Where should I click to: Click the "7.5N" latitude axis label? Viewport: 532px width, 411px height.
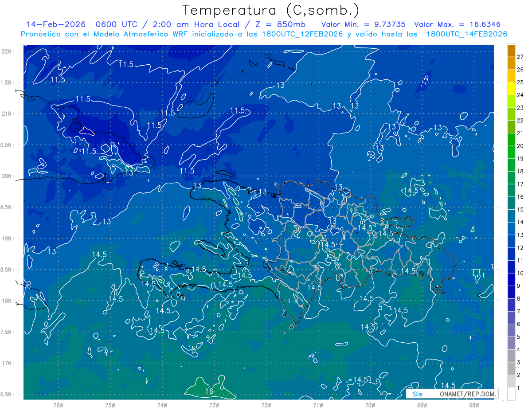click(7, 332)
